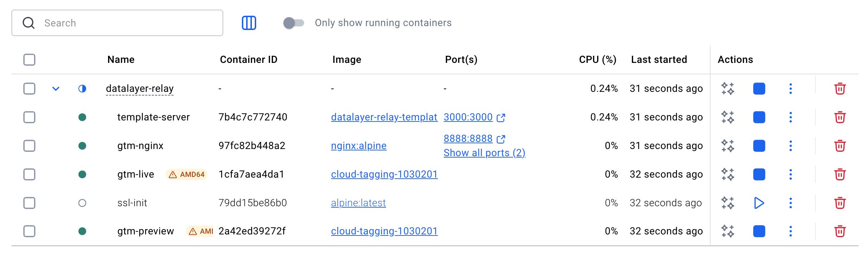Click the column layout icon beside search
This screenshot has width=868, height=253.
click(249, 23)
